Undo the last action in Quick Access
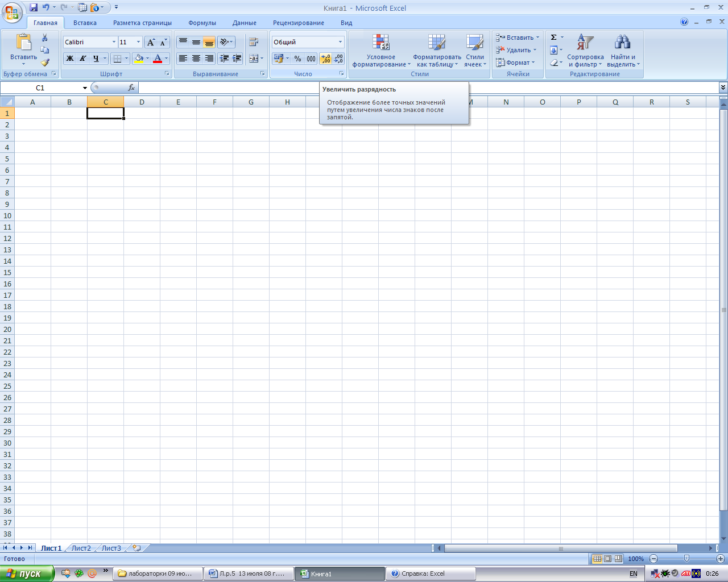 45,7
